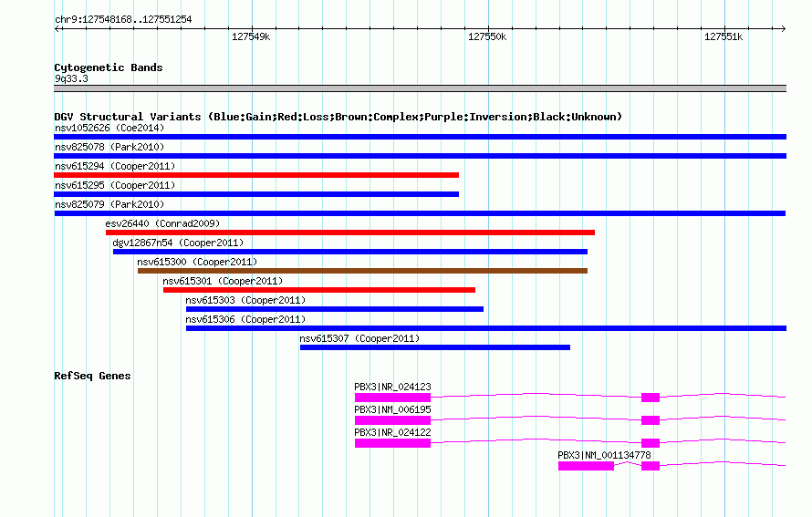Click the nsv1052626 (Coe2014) blue gain bar
The width and height of the screenshot is (812, 517).
pos(420,137)
